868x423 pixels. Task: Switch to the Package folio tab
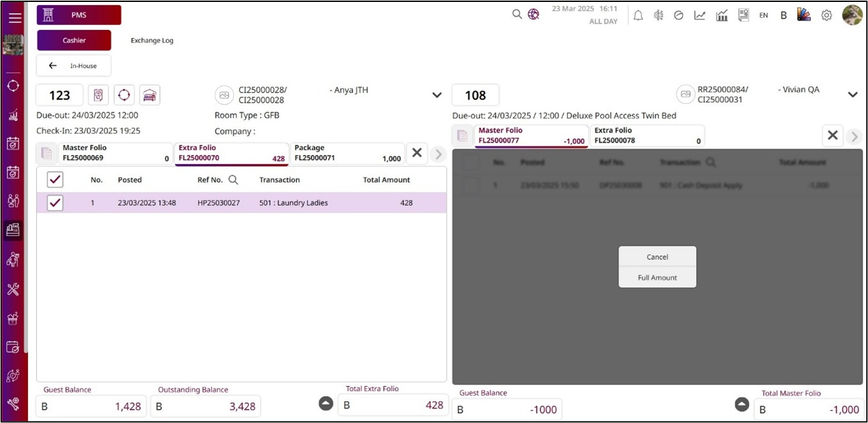[347, 153]
